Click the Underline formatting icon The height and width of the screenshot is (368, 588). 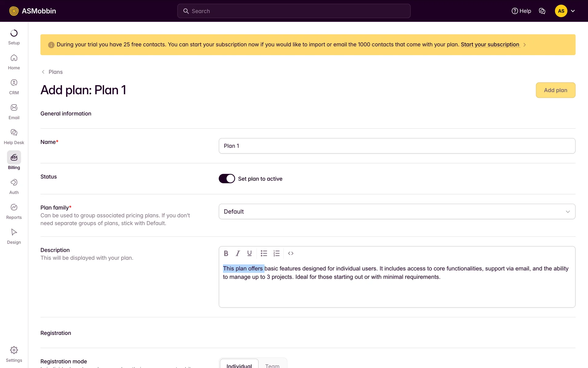pos(249,253)
